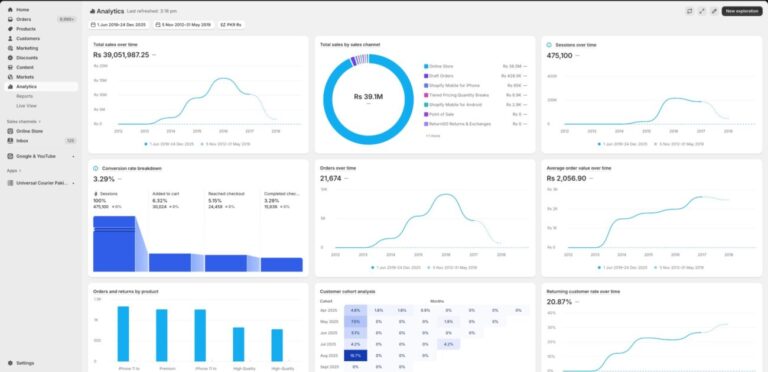The height and width of the screenshot is (372, 768).
Task: Click the Sessions funnel bar
Action: pyautogui.click(x=114, y=244)
